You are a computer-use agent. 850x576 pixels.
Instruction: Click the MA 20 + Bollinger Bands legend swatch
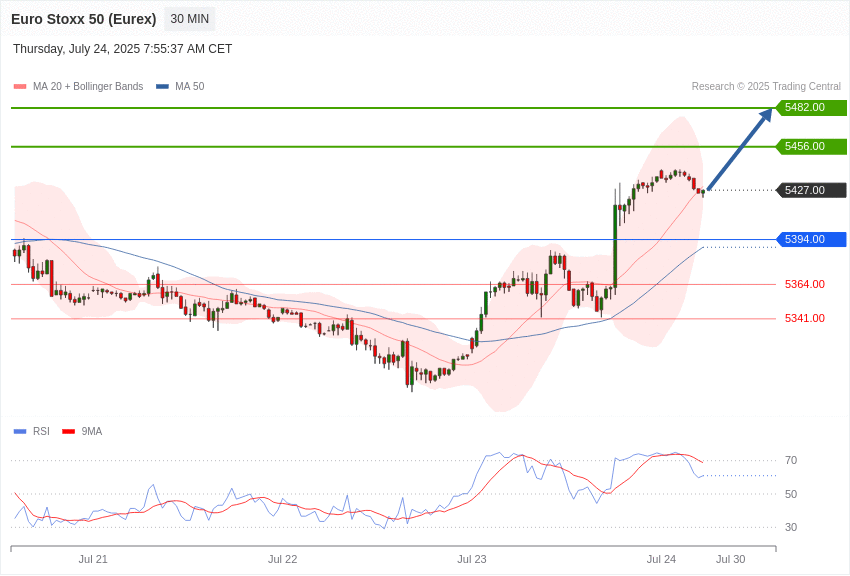[x=20, y=87]
